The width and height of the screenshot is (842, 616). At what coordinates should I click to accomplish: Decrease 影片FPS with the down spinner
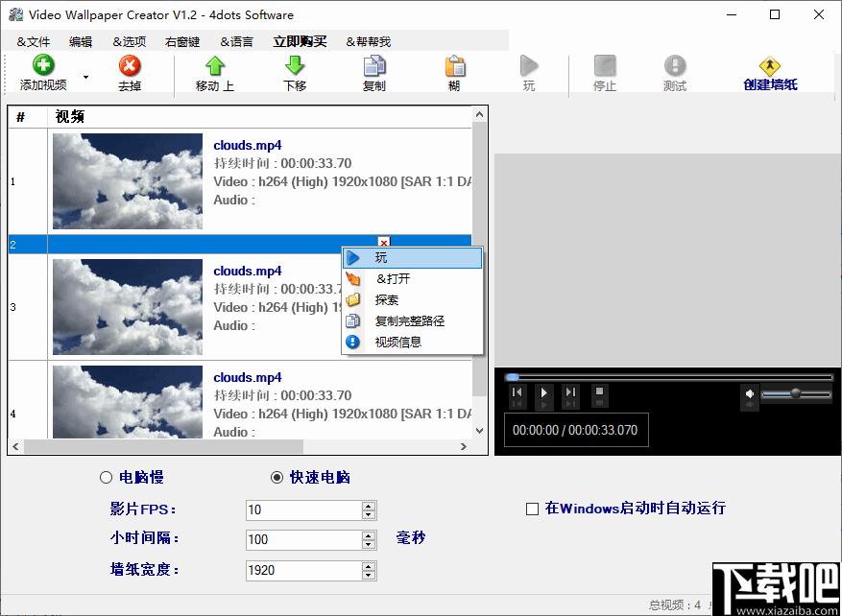click(369, 514)
